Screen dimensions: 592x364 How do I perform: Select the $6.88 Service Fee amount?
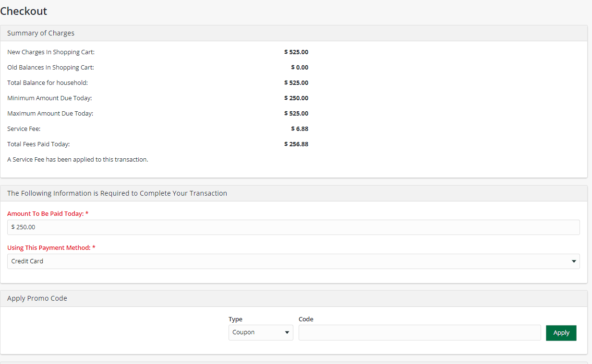coord(300,129)
